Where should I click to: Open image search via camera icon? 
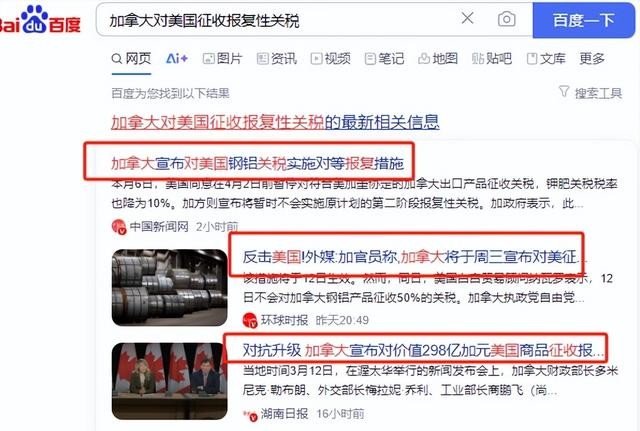[x=506, y=19]
